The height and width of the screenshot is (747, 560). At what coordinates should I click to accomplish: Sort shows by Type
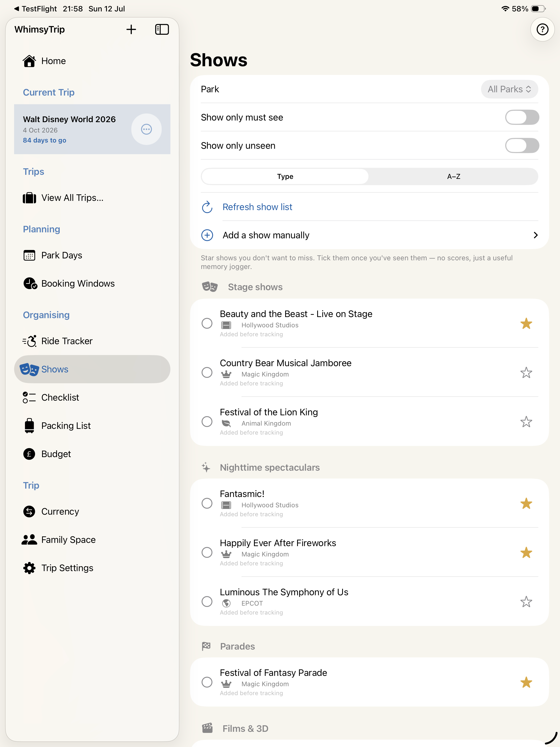coord(285,177)
